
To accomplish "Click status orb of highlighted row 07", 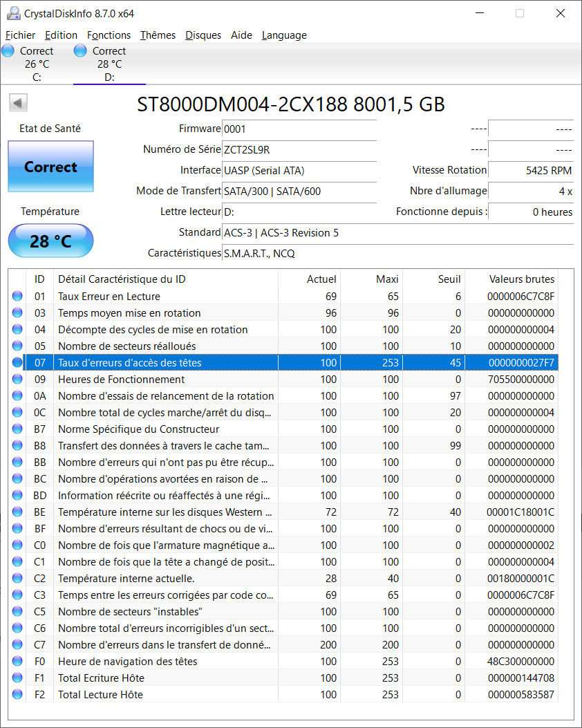I will coord(17,362).
